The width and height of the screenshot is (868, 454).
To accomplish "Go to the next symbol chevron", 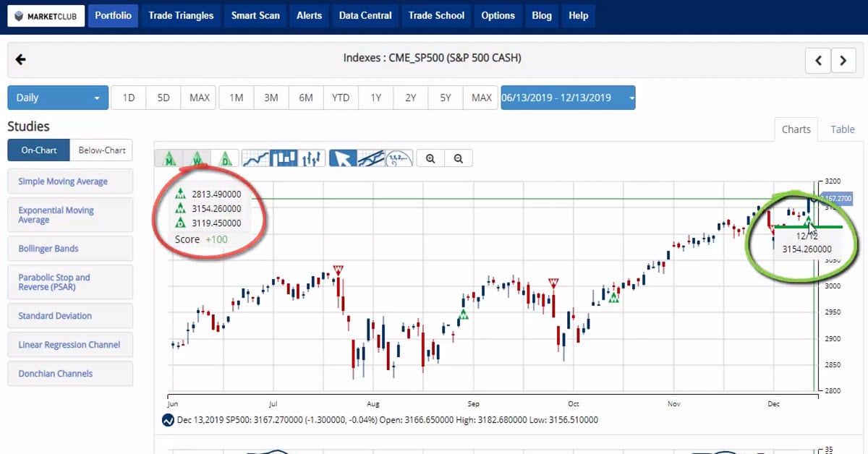I will coord(843,61).
